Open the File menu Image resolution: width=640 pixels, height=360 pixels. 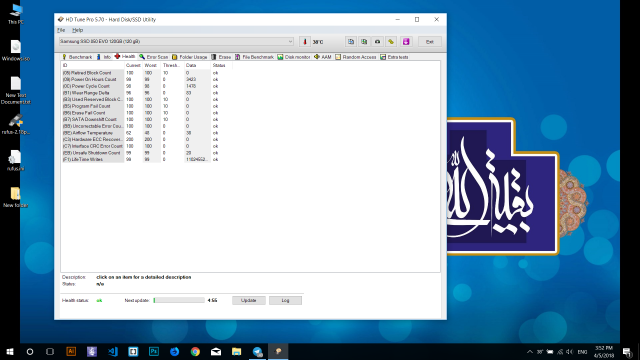61,30
